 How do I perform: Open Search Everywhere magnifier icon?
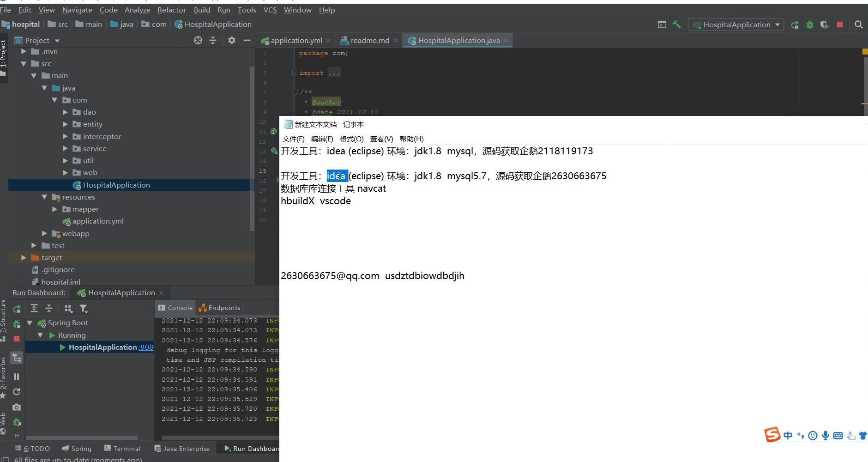[x=858, y=24]
